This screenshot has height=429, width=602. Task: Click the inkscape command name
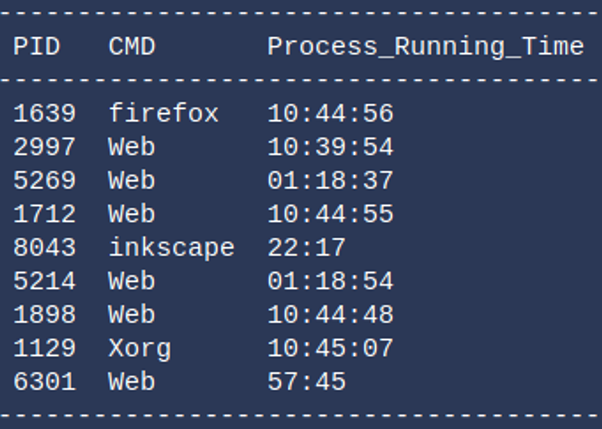click(171, 248)
